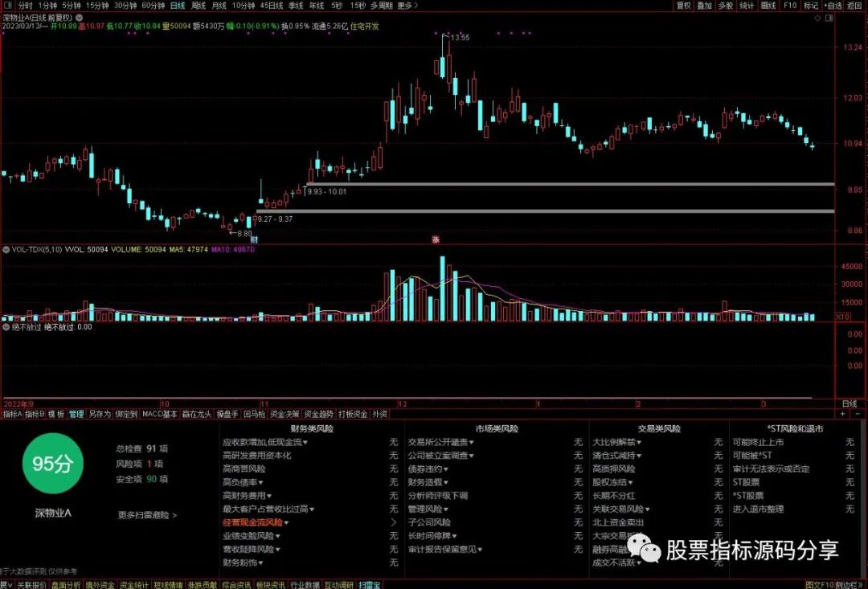Expand 更多 periods list
This screenshot has width=868, height=589.
[407, 6]
